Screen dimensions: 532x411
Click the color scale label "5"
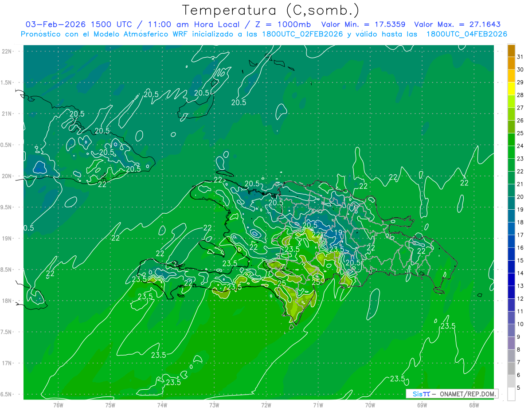point(519,388)
